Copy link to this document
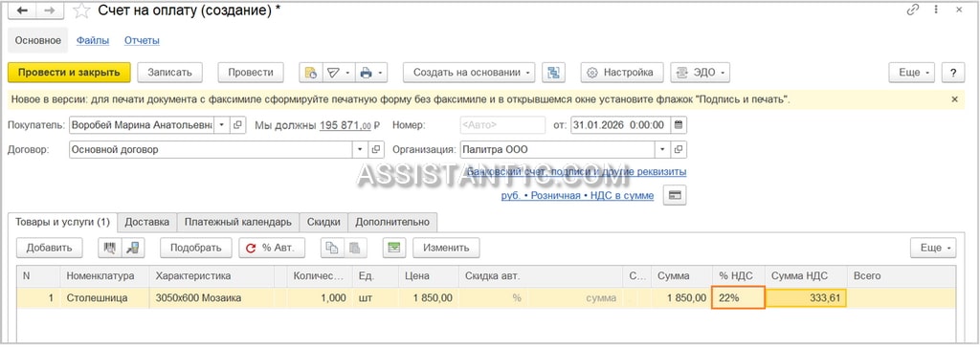This screenshot has height=347, width=980. pyautogui.click(x=913, y=10)
